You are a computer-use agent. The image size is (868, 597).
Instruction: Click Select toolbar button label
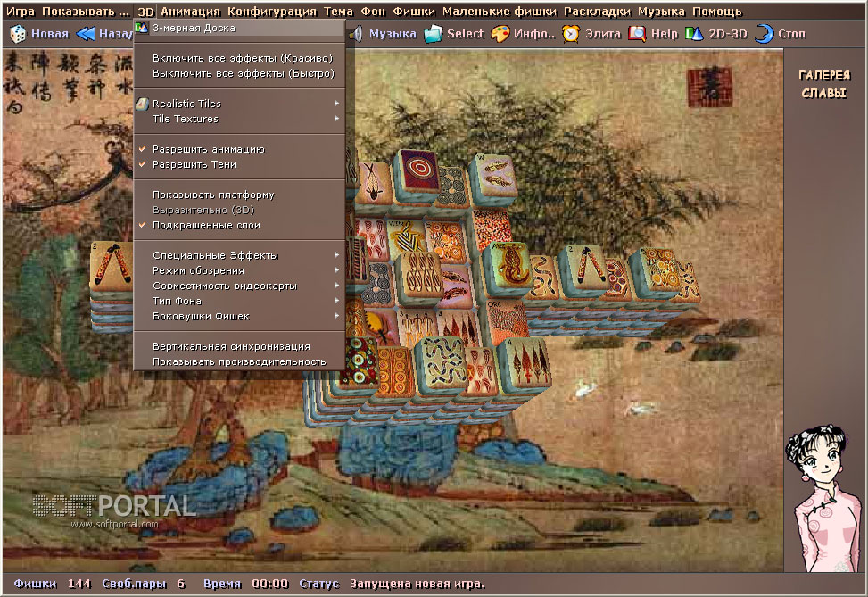tap(465, 34)
